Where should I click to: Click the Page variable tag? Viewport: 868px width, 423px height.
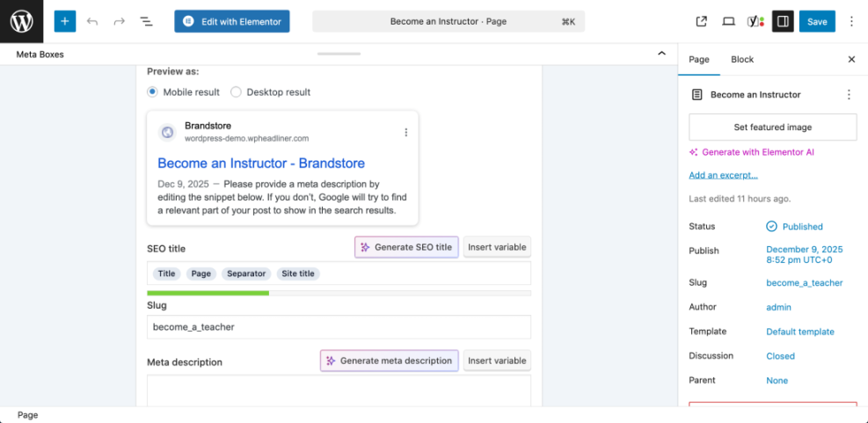pos(201,273)
